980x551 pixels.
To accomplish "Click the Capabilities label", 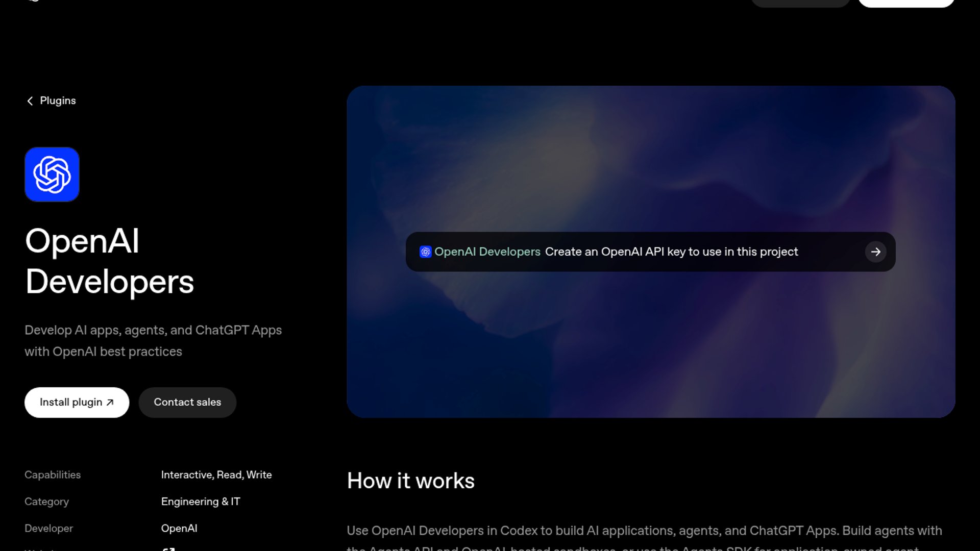I will coord(53,475).
